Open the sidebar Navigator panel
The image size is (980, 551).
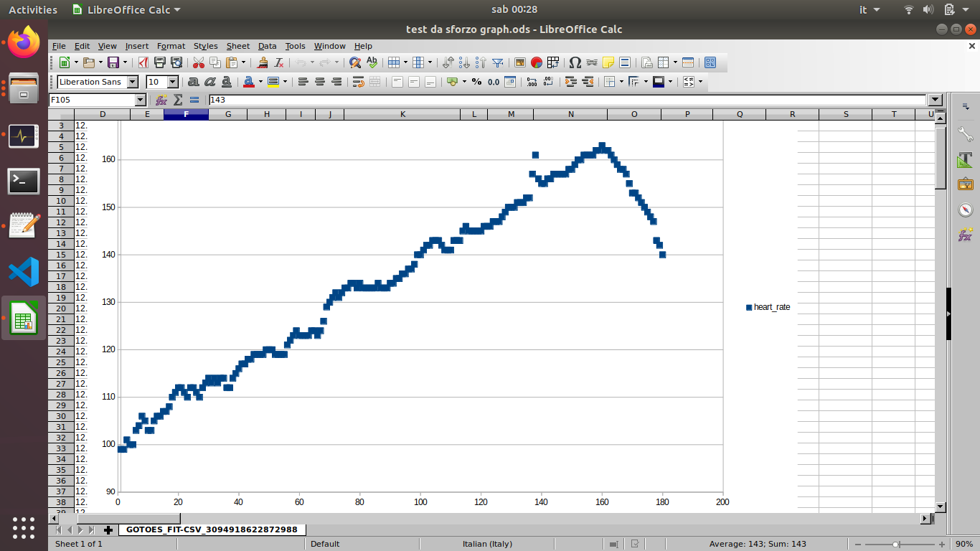[x=965, y=209]
